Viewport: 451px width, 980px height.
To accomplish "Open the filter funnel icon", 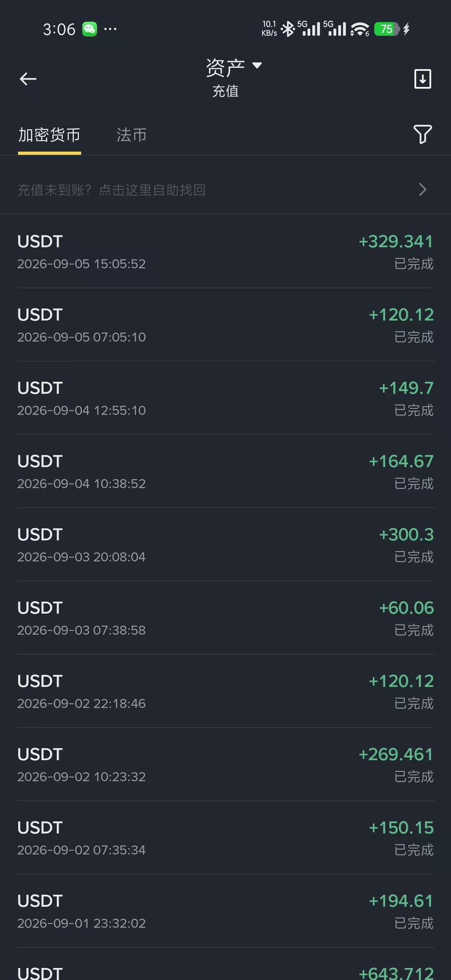I will (x=423, y=135).
